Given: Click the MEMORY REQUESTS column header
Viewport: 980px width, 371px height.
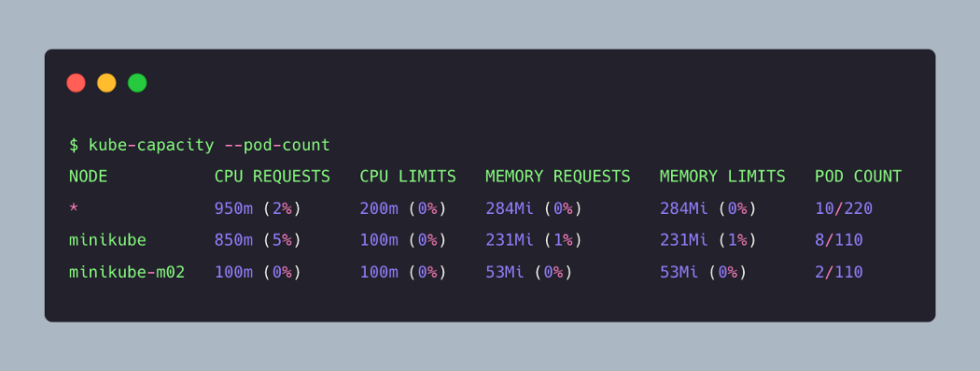Looking at the screenshot, I should (558, 177).
